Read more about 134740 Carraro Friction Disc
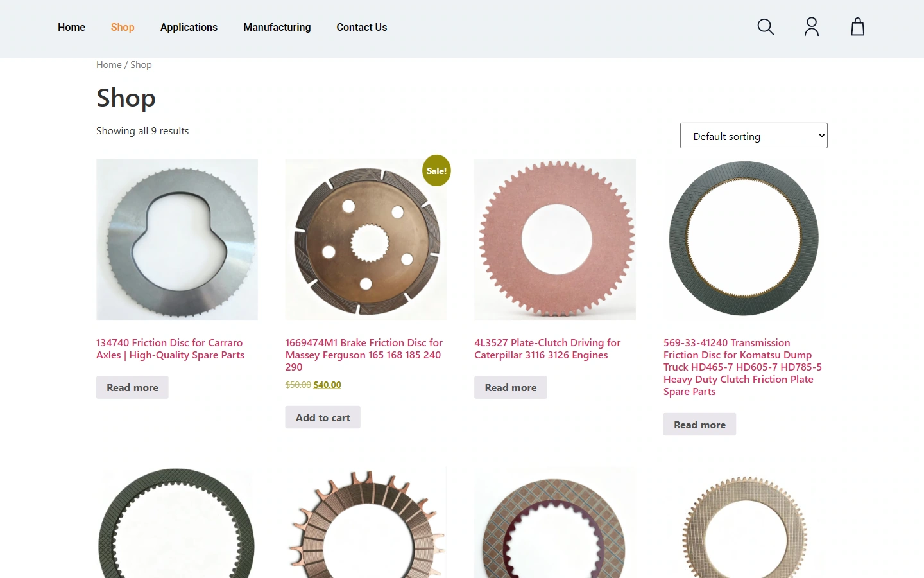This screenshot has width=924, height=578. (x=132, y=388)
